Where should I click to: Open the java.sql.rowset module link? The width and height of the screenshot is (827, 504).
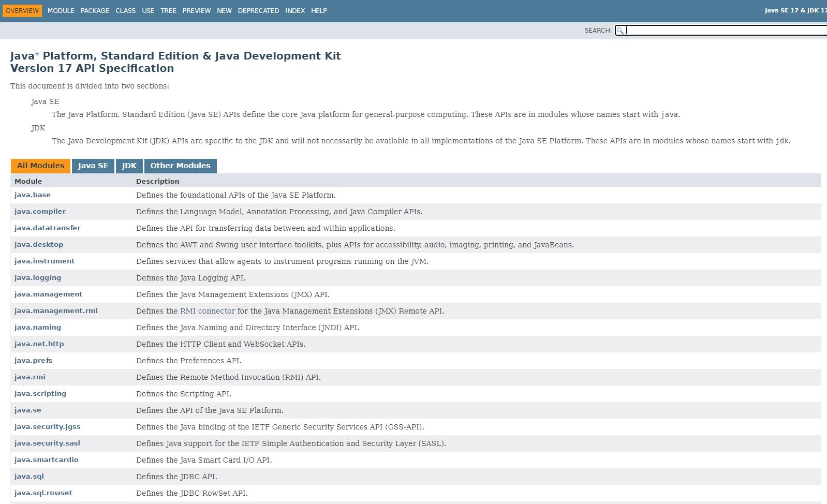[x=43, y=493]
